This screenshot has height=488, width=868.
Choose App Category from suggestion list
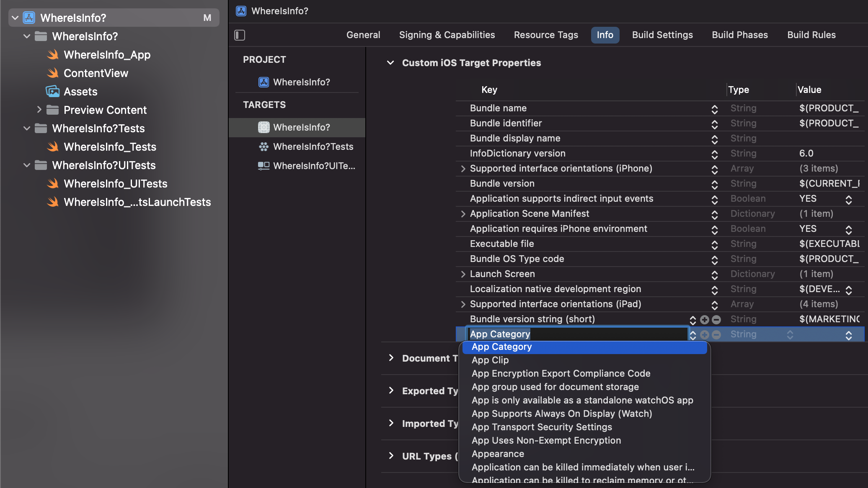585,347
